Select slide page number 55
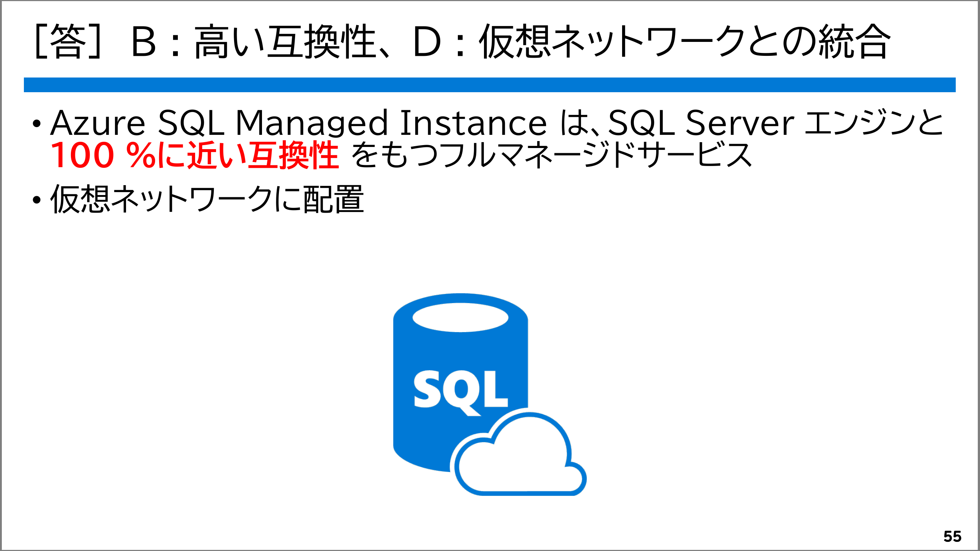 pos(952,537)
